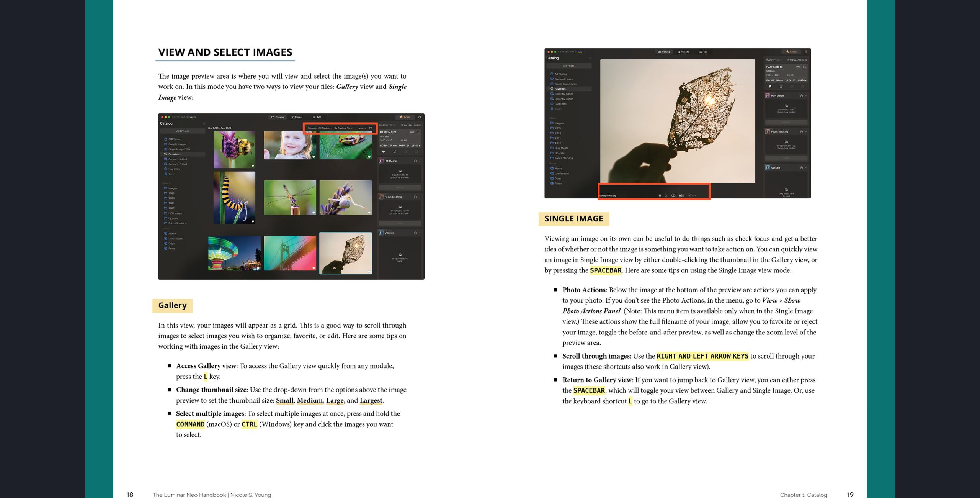
Task: Click the Focus Stacking icon in the single image screenshot
Action: tap(768, 131)
